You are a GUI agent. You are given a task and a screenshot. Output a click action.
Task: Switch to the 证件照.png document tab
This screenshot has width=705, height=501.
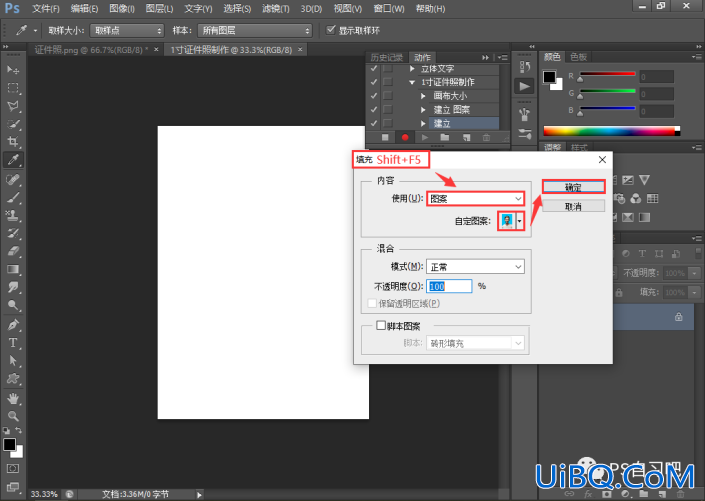point(91,50)
